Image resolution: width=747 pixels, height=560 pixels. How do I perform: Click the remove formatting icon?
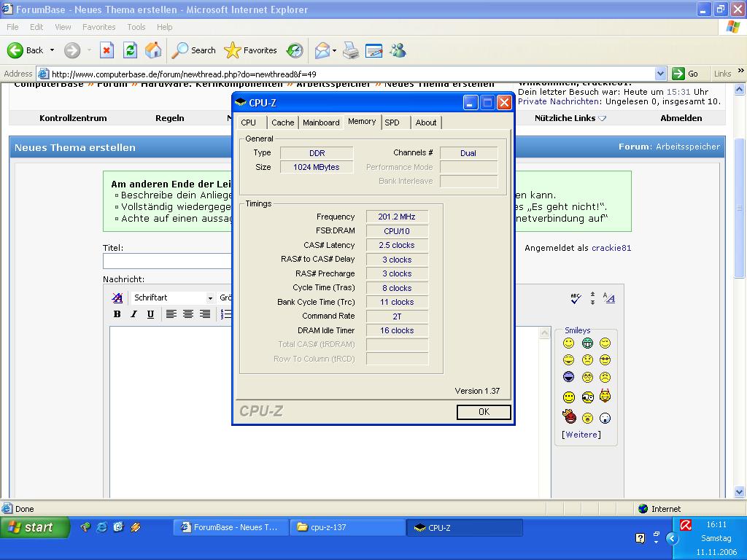point(117,297)
